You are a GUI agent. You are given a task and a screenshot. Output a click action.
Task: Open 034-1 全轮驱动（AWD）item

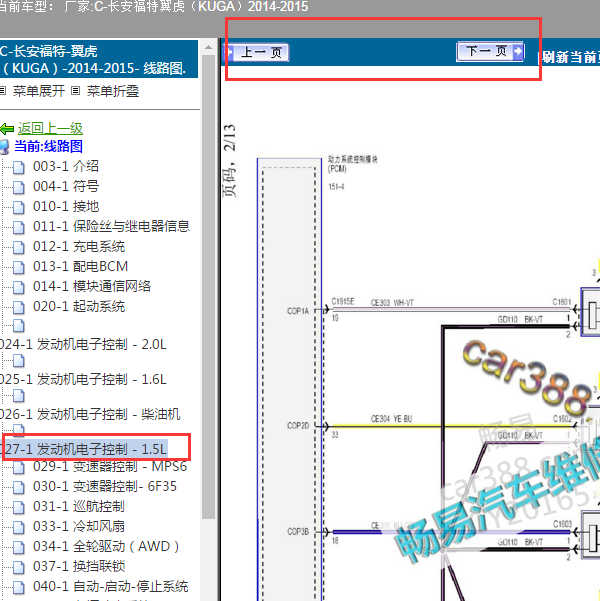(107, 546)
